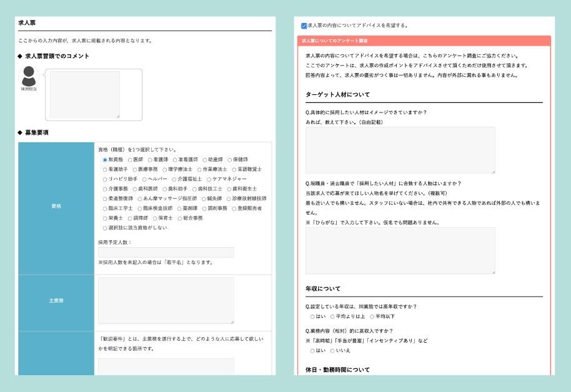Pick the 薬剤師 qualification
This screenshot has height=392, width=571.
point(179,208)
